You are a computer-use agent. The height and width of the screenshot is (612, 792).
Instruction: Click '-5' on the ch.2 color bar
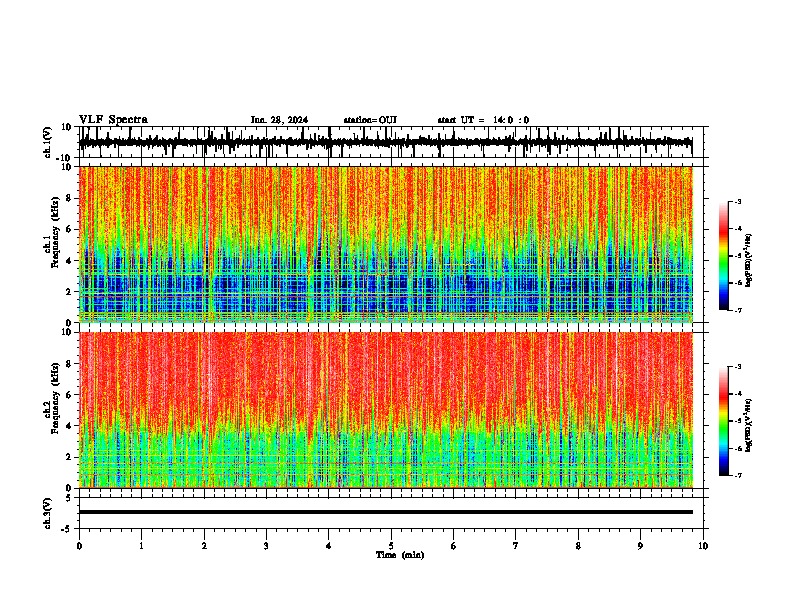point(737,421)
